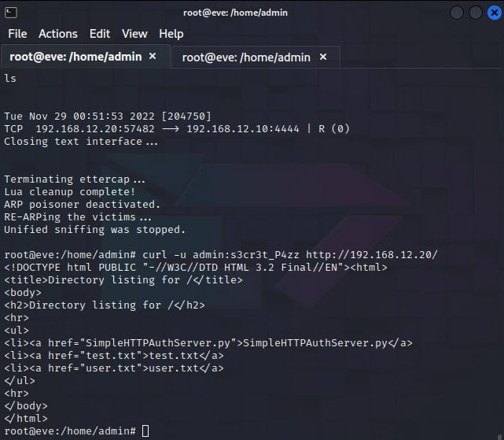Click the test.txt listing line
Viewport: 504px width, 440px height.
[x=114, y=356]
